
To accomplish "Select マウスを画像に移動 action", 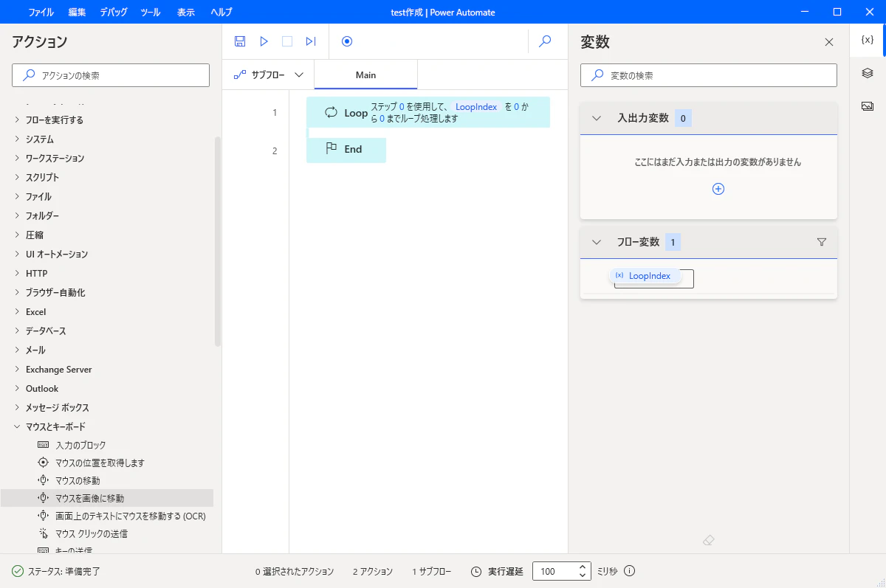I will tap(107, 498).
